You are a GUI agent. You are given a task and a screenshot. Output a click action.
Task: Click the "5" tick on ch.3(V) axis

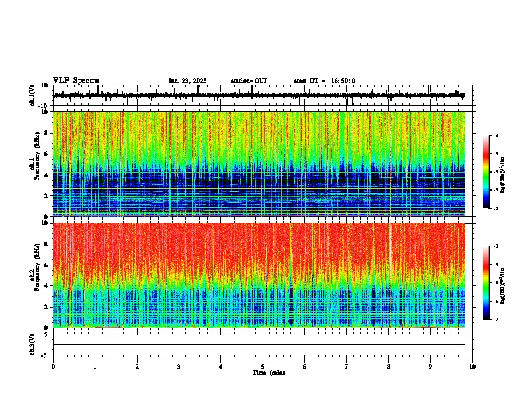click(46, 334)
